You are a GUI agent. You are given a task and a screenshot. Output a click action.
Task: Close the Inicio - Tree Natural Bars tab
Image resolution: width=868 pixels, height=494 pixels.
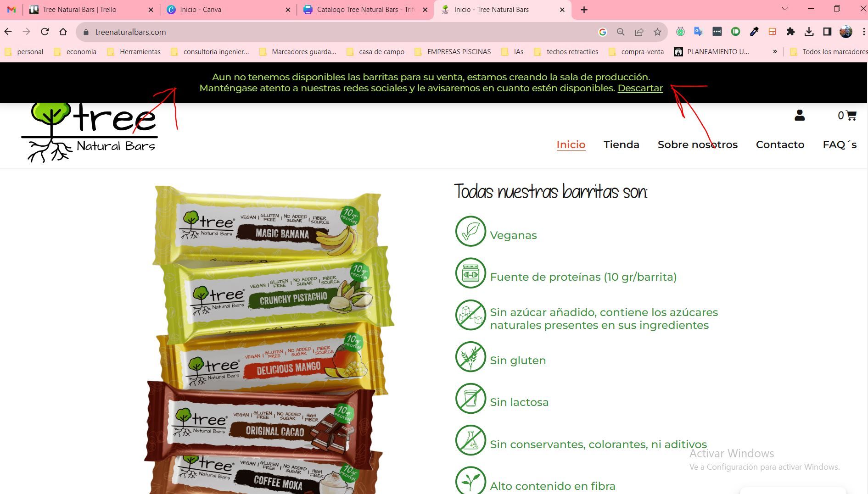(562, 10)
